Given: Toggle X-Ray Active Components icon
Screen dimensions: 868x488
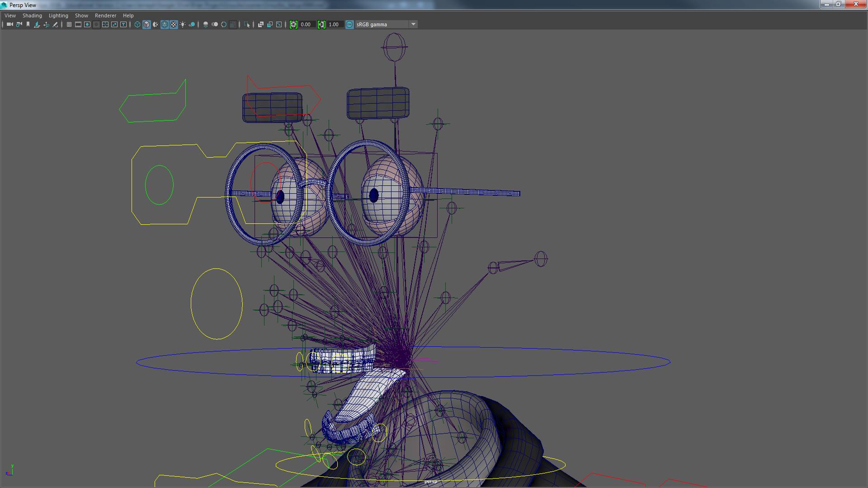Looking at the screenshot, I should pos(270,24).
